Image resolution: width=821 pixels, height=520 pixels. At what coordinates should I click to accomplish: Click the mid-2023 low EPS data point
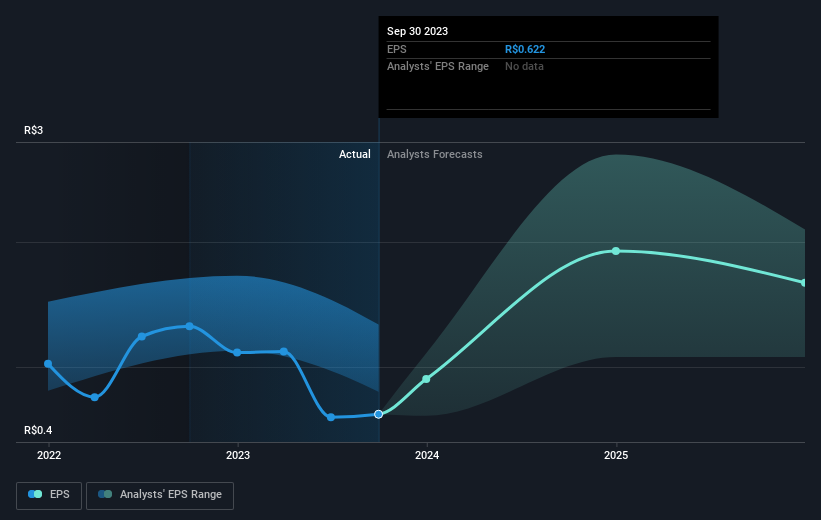[331, 417]
